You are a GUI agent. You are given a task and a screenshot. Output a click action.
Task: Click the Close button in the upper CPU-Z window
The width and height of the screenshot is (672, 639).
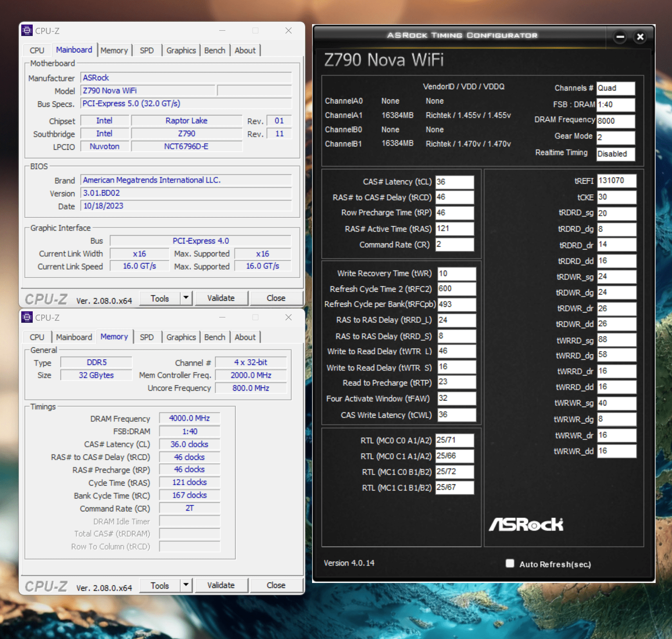(x=276, y=298)
